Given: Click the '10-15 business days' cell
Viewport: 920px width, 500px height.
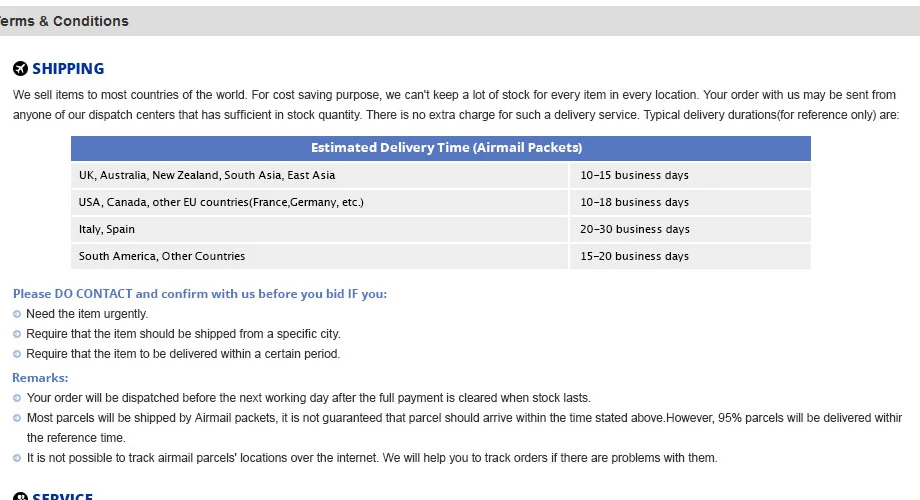Looking at the screenshot, I should [690, 175].
